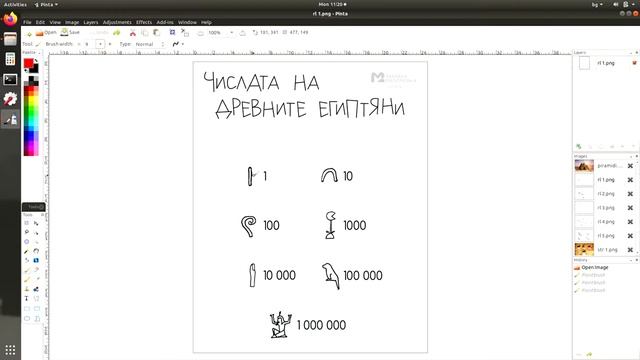Click the Zoom Out icon
The height and width of the screenshot is (360, 640).
click(x=200, y=33)
